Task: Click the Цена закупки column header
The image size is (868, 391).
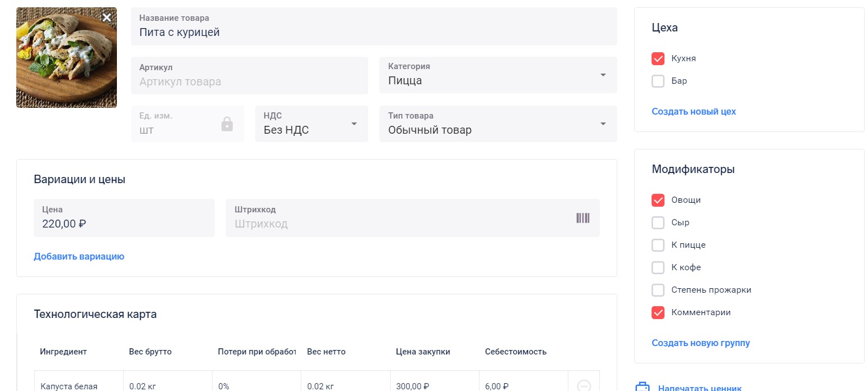Action: [x=423, y=352]
